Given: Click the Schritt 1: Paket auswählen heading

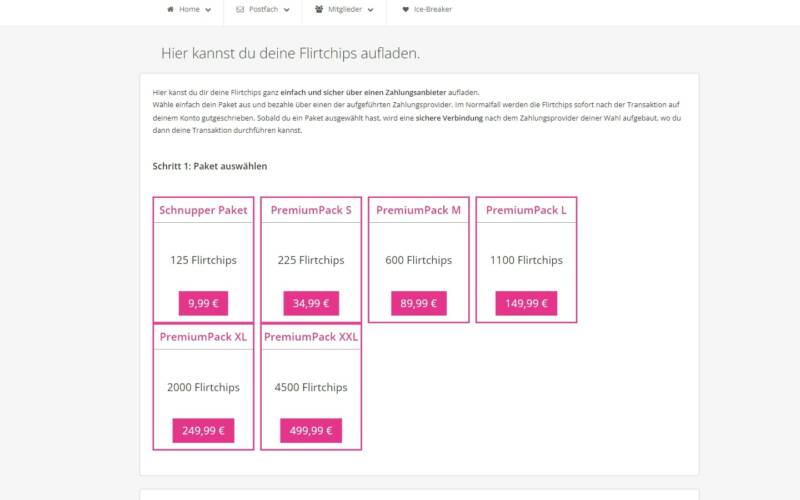Looking at the screenshot, I should (x=210, y=166).
